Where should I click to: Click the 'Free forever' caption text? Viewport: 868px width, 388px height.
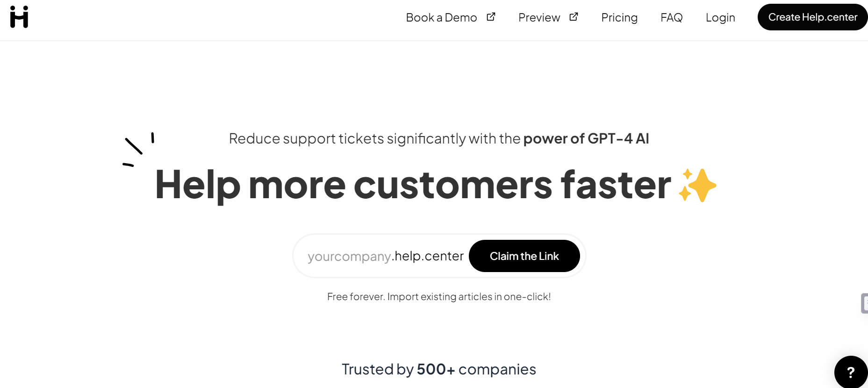[x=439, y=296]
